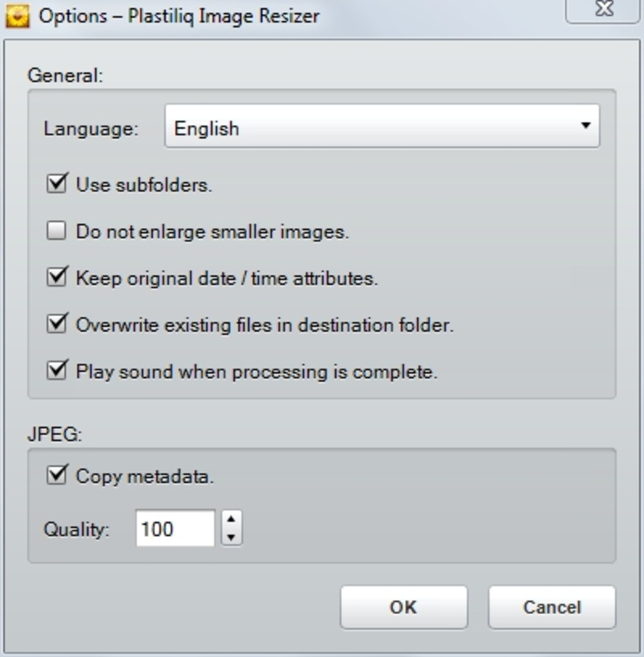Click the Quality: label text
This screenshot has height=657, width=644.
click(76, 530)
